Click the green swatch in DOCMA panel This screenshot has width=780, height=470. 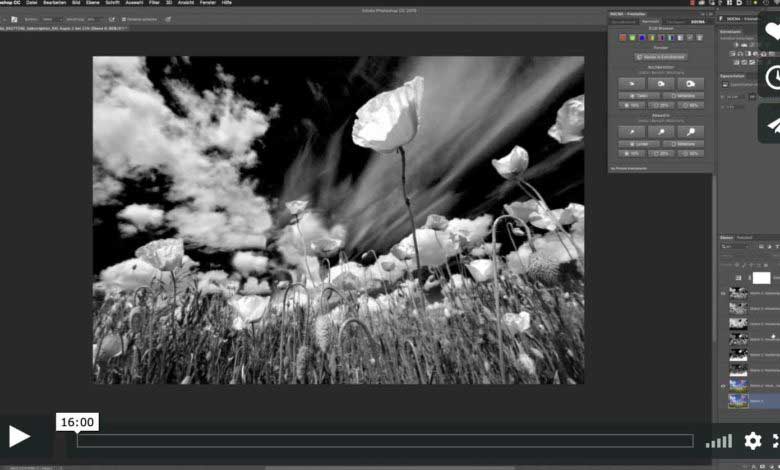pyautogui.click(x=632, y=38)
